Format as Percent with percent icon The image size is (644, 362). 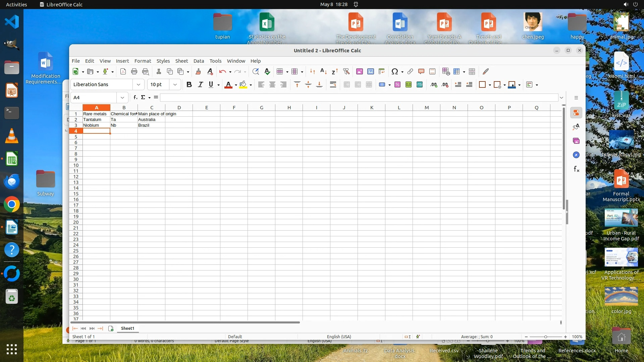tap(397, 85)
